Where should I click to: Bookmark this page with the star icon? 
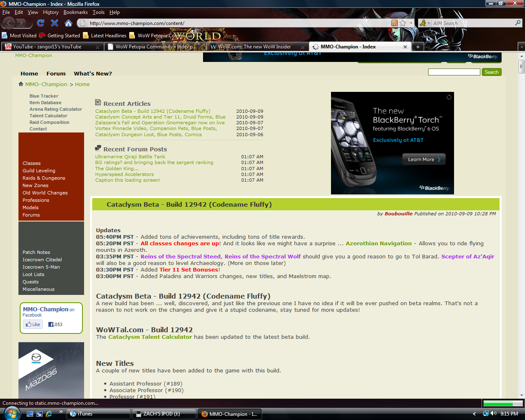pos(403,23)
